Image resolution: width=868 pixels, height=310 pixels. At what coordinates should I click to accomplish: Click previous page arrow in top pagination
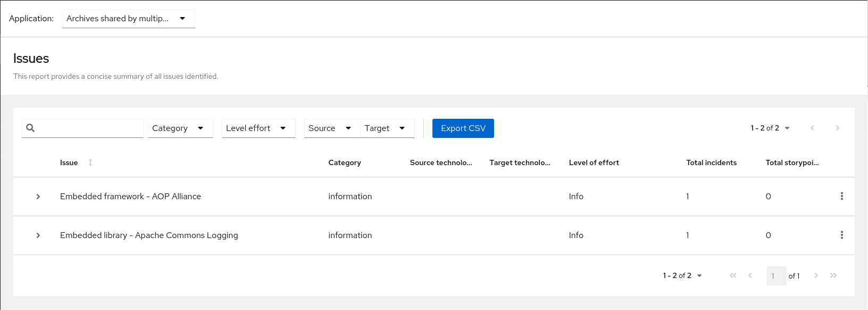point(812,128)
